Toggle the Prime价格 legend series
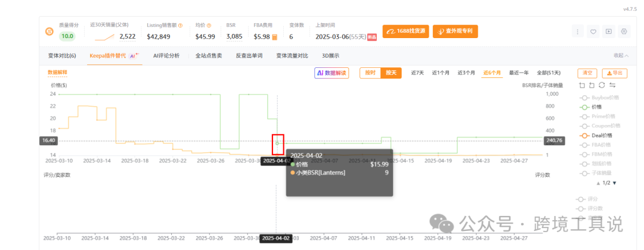This screenshot has width=644, height=250. 597,117
